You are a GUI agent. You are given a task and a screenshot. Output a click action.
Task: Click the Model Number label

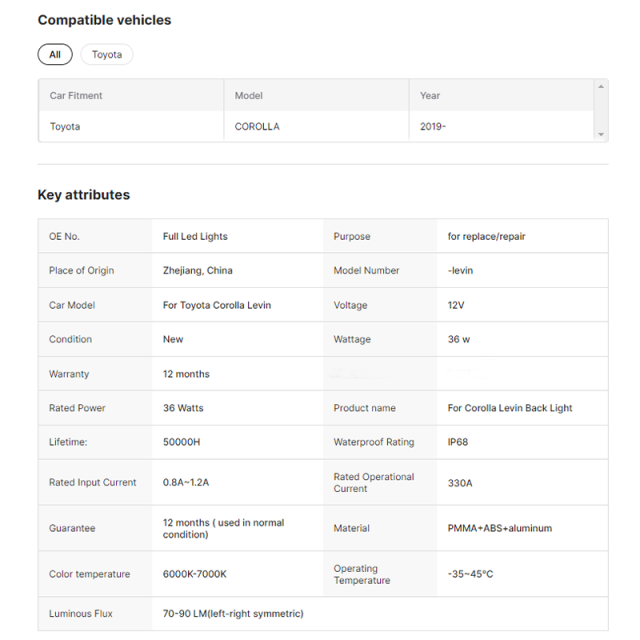367,271
